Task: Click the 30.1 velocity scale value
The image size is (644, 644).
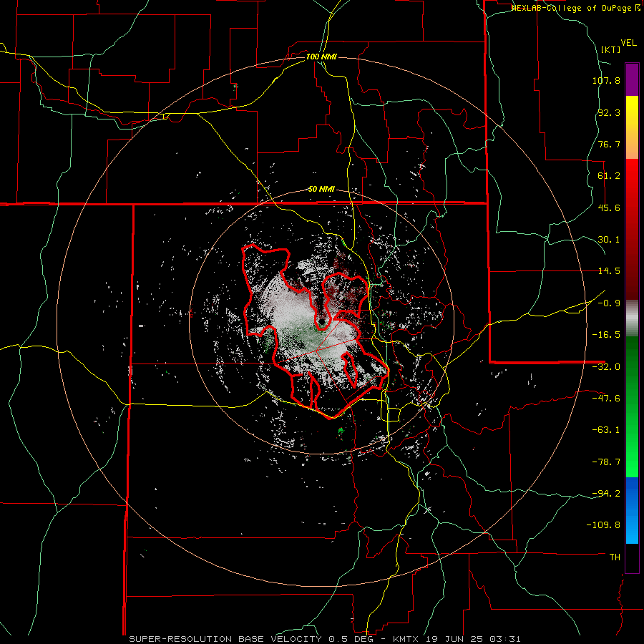Action: coord(609,240)
